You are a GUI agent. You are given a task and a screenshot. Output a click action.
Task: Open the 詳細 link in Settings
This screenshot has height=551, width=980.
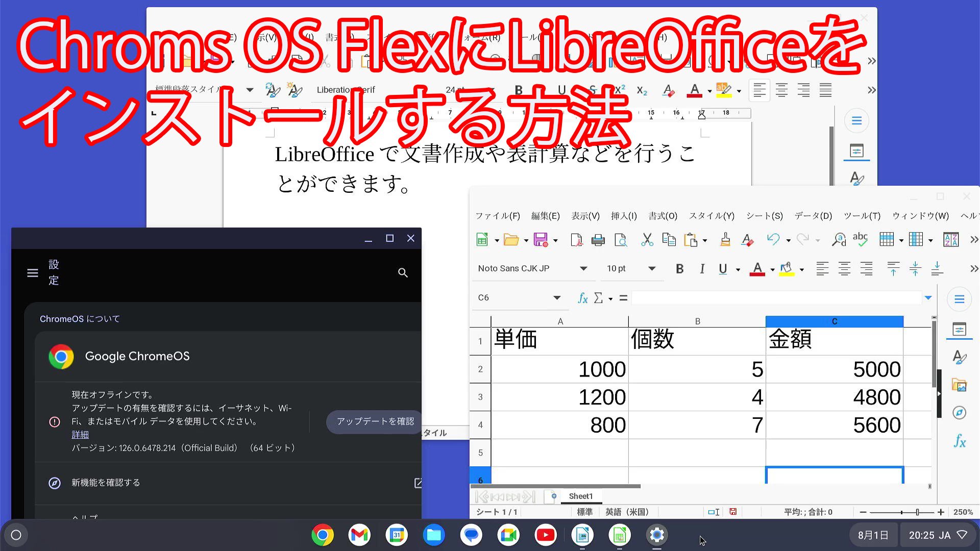[x=80, y=435]
